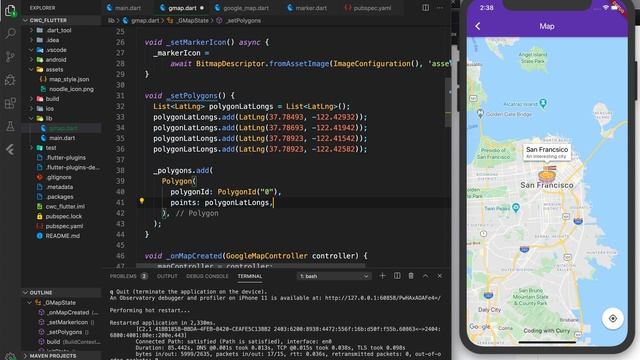
Task: Open the Explorer view in activity bar
Action: [x=10, y=10]
